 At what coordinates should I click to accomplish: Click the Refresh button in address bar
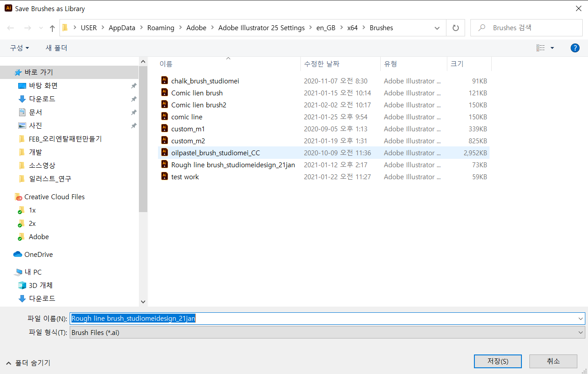pos(455,28)
